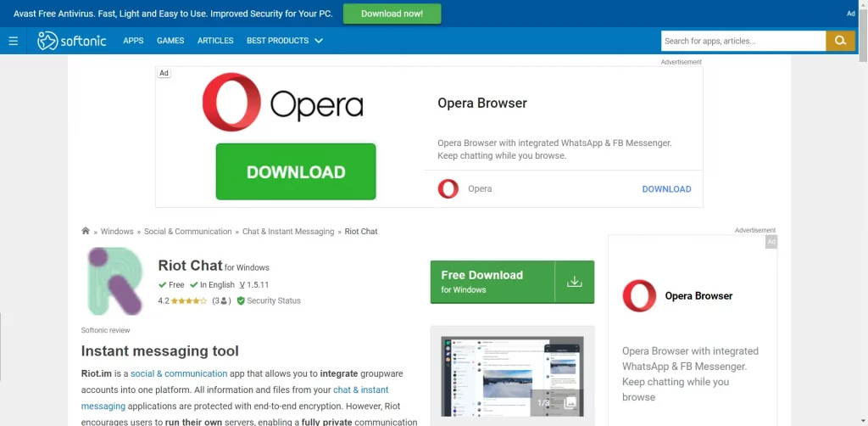Open the gallery icon on screenshot thumbnail
Screen dimensions: 868x426
pos(570,403)
